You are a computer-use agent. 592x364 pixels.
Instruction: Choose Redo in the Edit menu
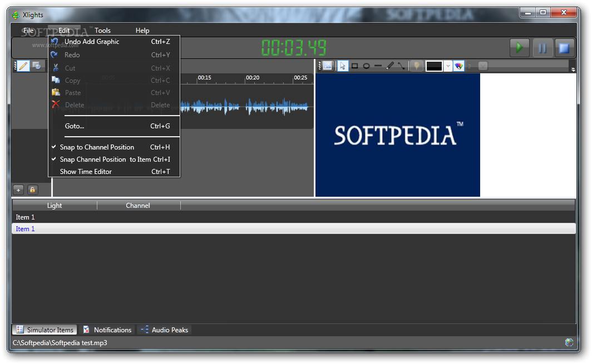coord(114,54)
